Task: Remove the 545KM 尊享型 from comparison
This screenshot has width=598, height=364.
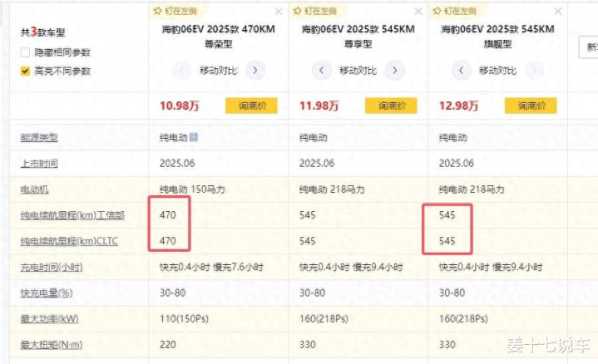Action: click(x=418, y=12)
